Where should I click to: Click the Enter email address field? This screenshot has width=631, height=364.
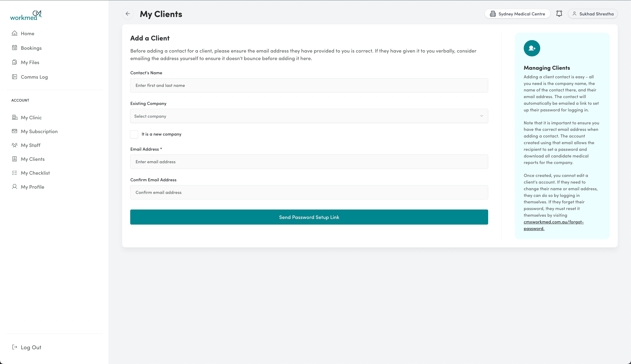(309, 162)
